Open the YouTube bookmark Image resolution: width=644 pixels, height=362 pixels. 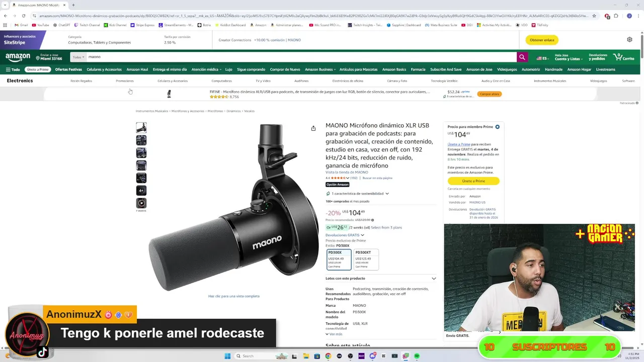(x=40, y=25)
